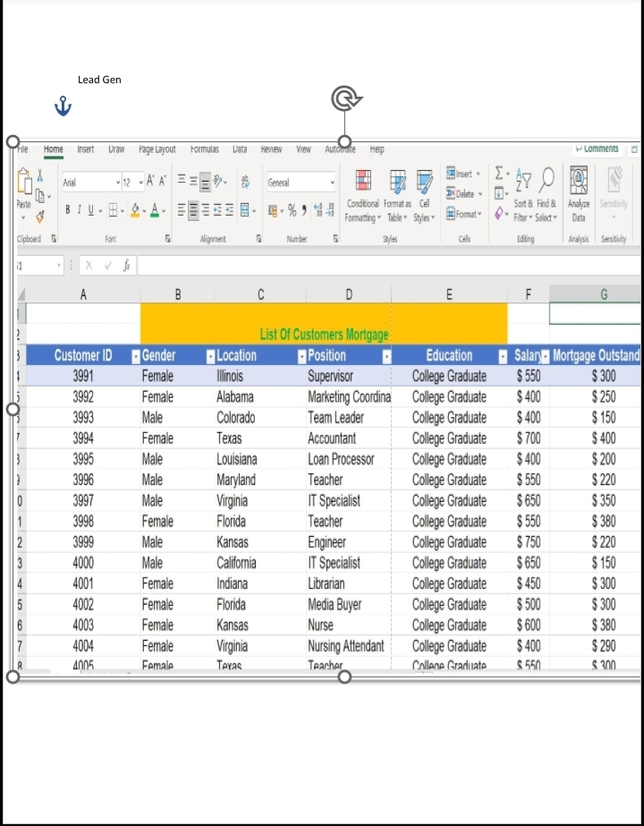Click the anchor icon near Lead Gen

[63, 106]
